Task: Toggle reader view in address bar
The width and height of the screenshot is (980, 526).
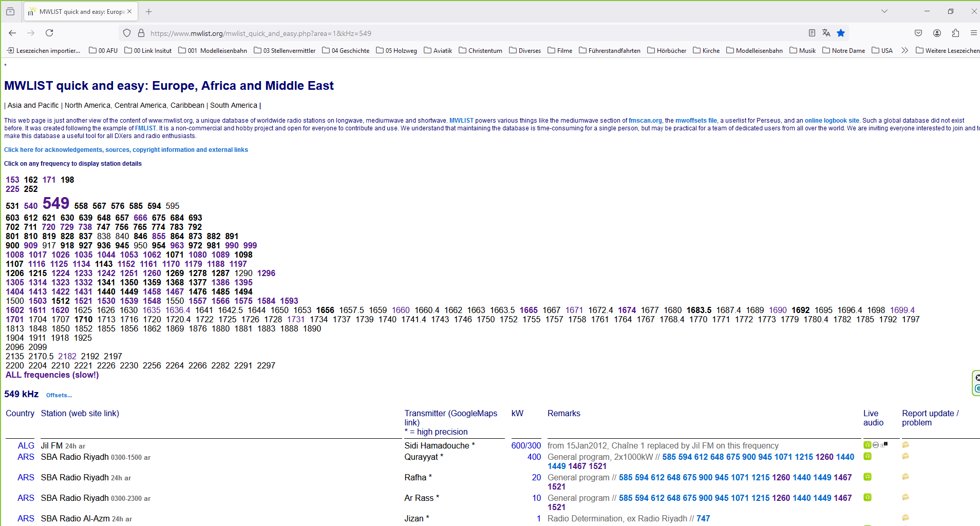Action: (812, 33)
